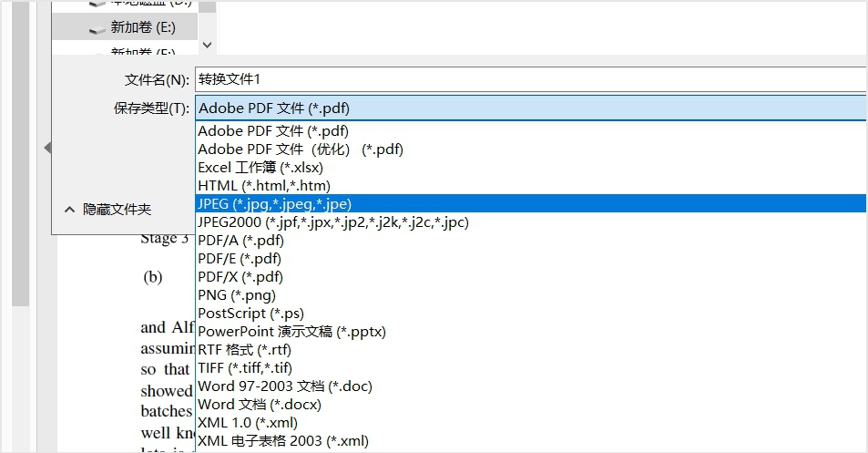868x453 pixels.
Task: Select PostScript (*.ps) format
Action: coord(531,314)
